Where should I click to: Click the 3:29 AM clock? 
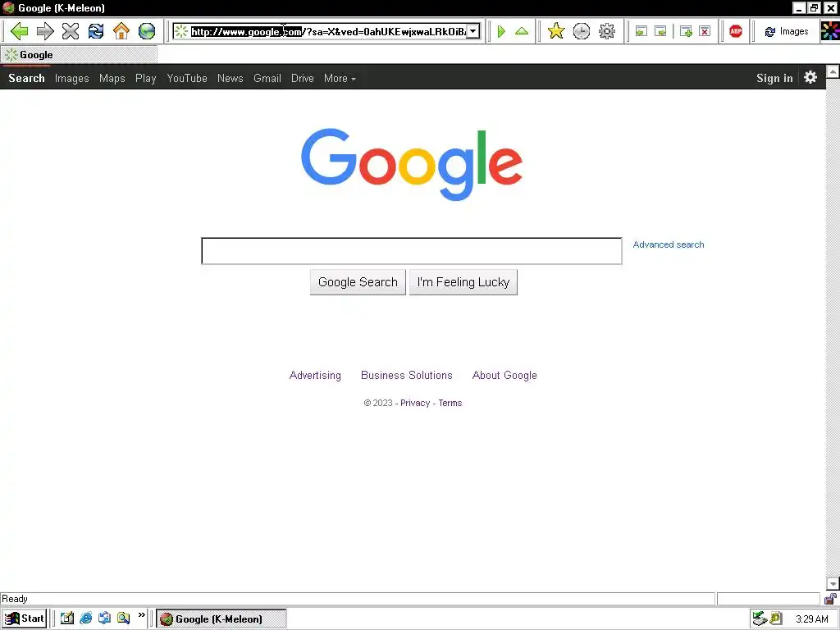pyautogui.click(x=812, y=619)
